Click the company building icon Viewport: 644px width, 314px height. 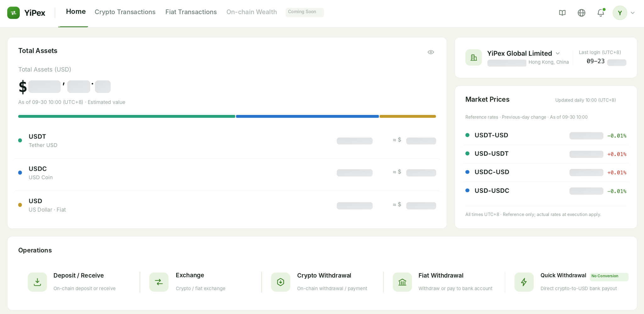[474, 57]
